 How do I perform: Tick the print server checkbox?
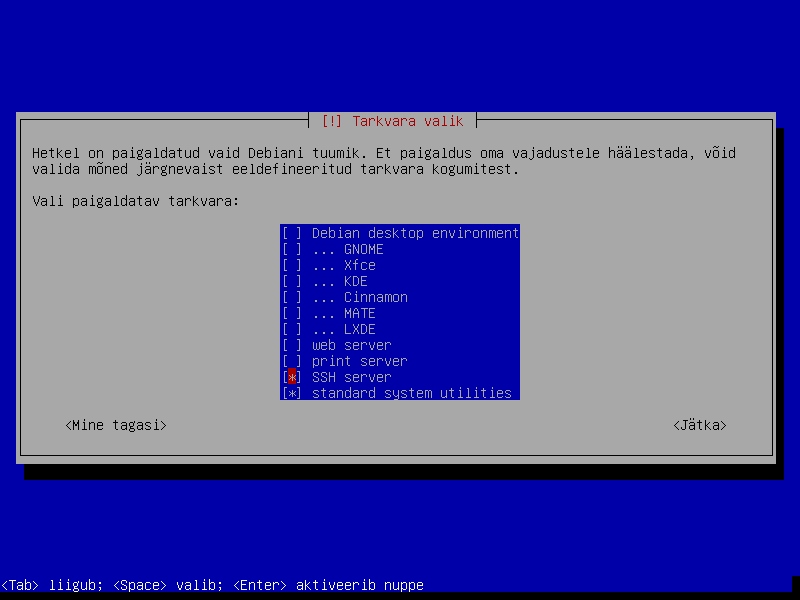292,361
